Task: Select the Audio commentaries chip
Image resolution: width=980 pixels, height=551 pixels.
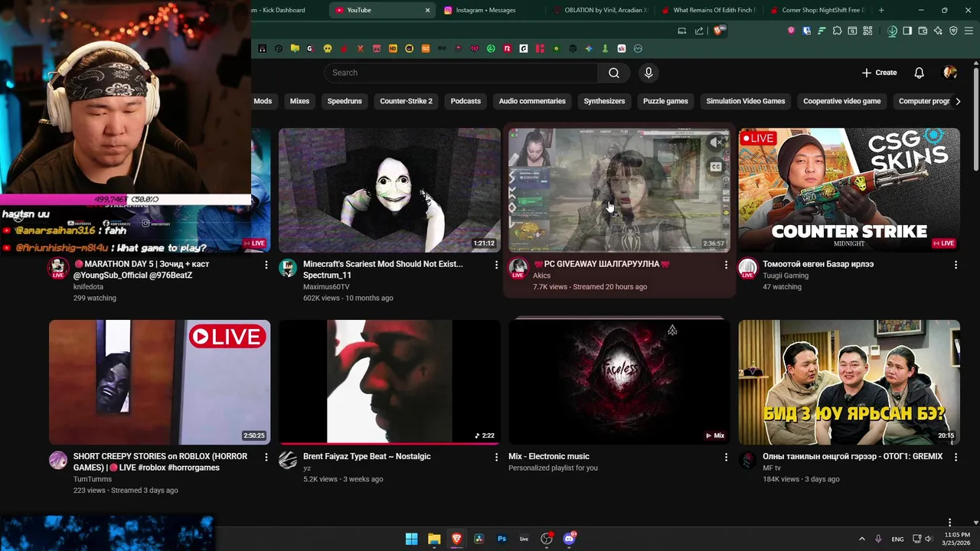Action: 532,101
